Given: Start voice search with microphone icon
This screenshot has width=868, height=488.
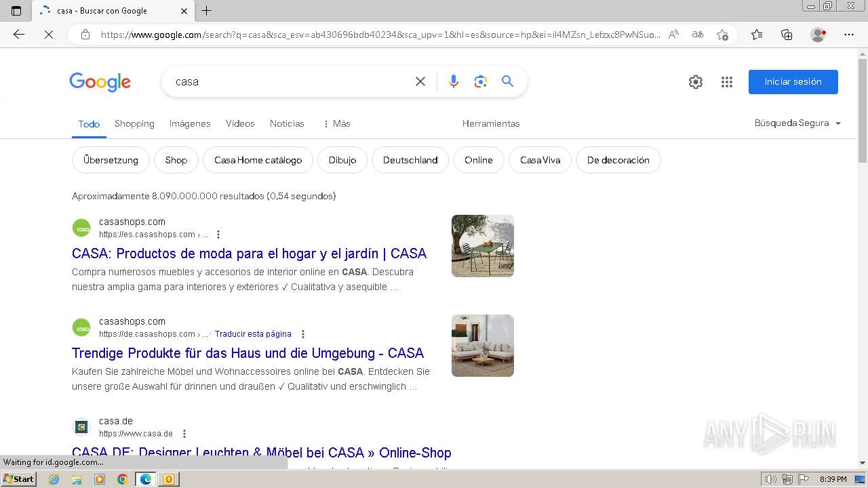Looking at the screenshot, I should pyautogui.click(x=454, y=81).
